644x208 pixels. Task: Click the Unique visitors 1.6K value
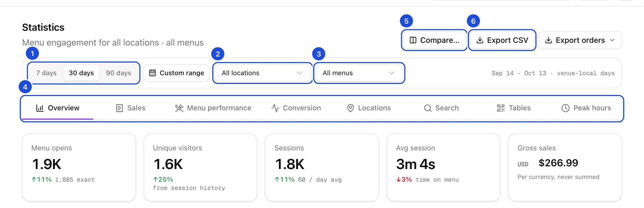168,164
